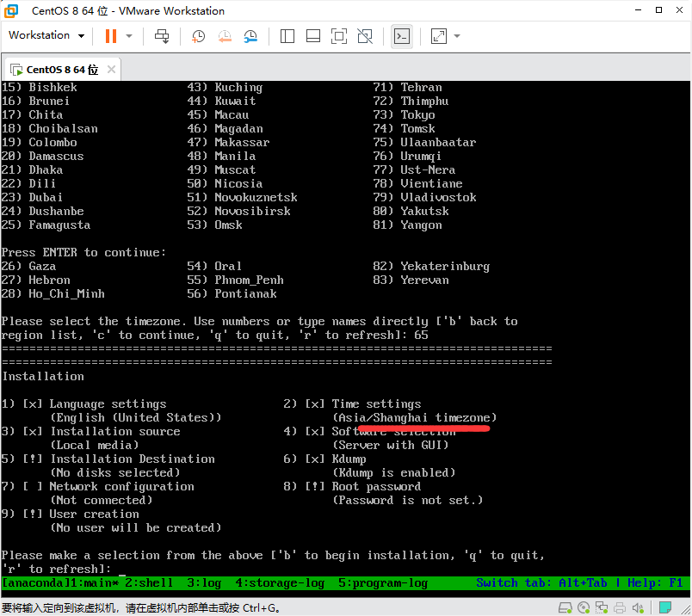
Task: Click Send Ctrl+Alt+Del toolbar icon
Action: pyautogui.click(x=162, y=36)
